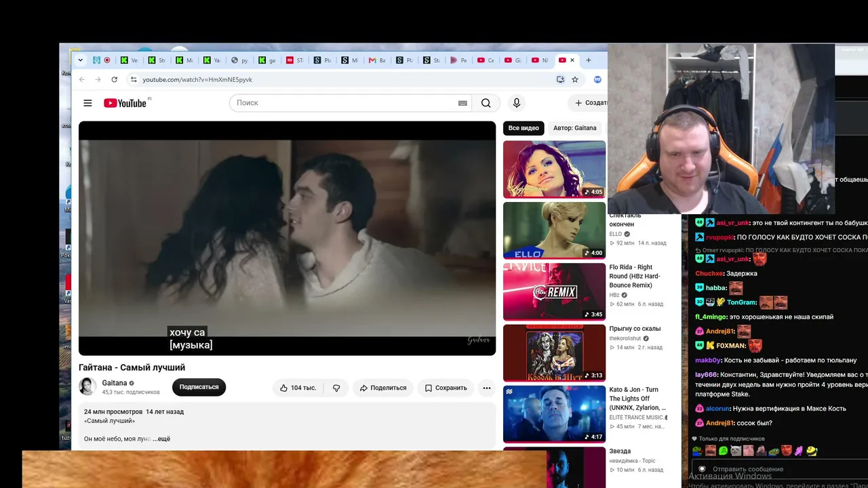Click the Поделиться share button
This screenshot has height=488, width=868.
pos(383,388)
